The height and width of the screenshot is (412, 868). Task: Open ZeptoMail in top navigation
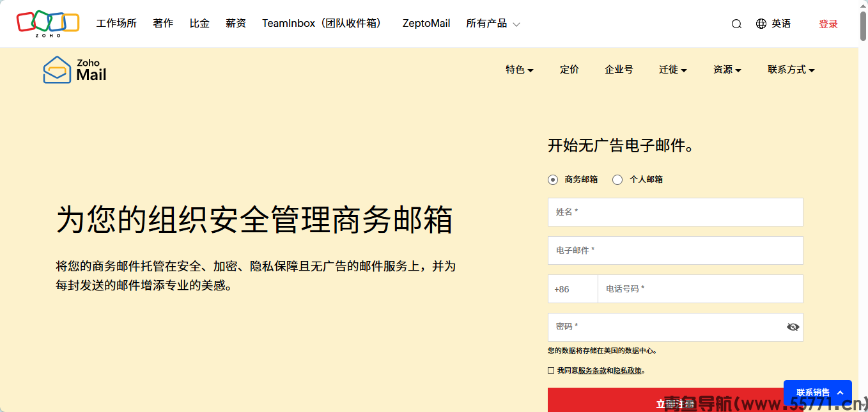(x=426, y=24)
